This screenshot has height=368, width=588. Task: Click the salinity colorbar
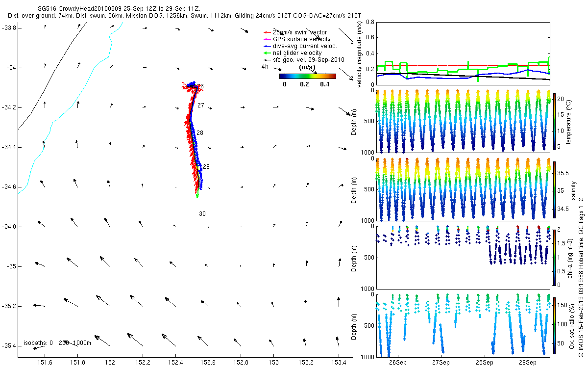pyautogui.click(x=555, y=189)
